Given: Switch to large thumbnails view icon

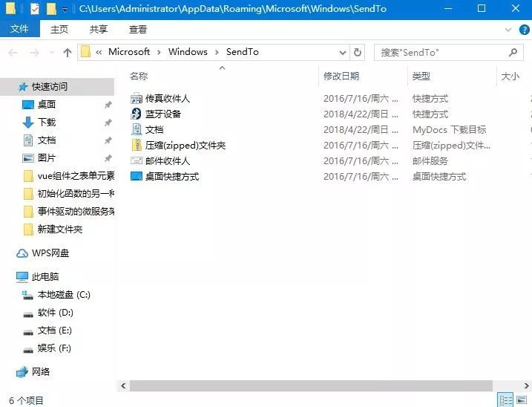Looking at the screenshot, I should [522, 400].
